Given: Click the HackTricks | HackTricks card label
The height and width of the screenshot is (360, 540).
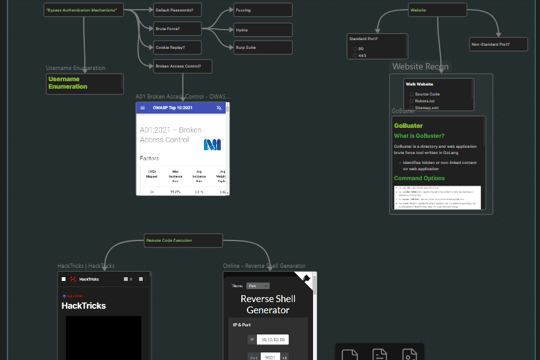Looking at the screenshot, I should click(x=86, y=266).
